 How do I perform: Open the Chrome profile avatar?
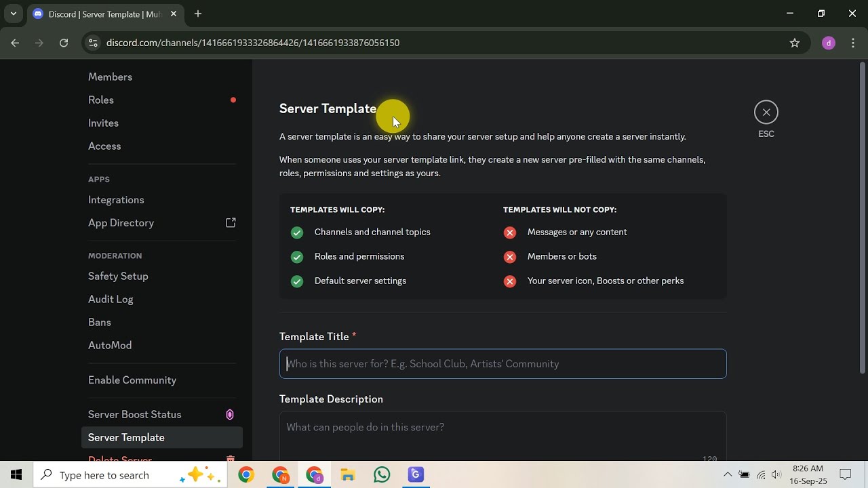click(x=828, y=43)
